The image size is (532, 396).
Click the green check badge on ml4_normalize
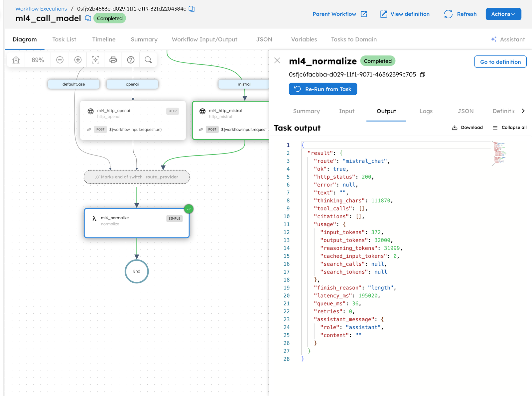pos(189,209)
